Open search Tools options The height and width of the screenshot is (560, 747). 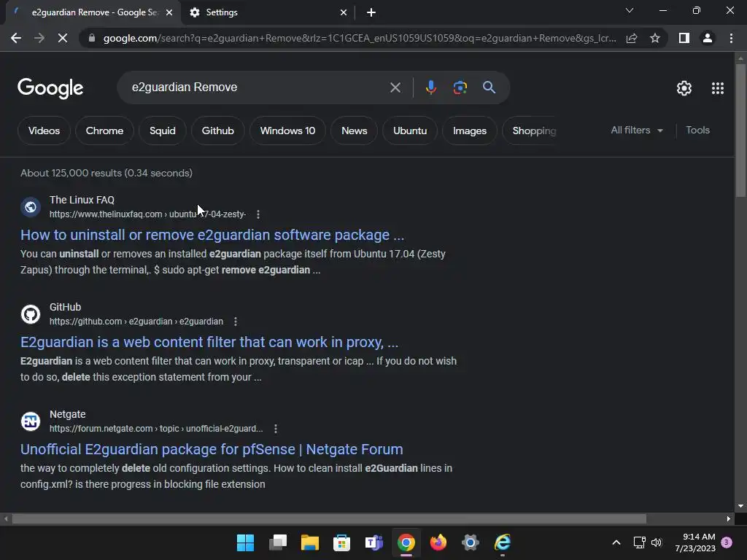(x=697, y=130)
